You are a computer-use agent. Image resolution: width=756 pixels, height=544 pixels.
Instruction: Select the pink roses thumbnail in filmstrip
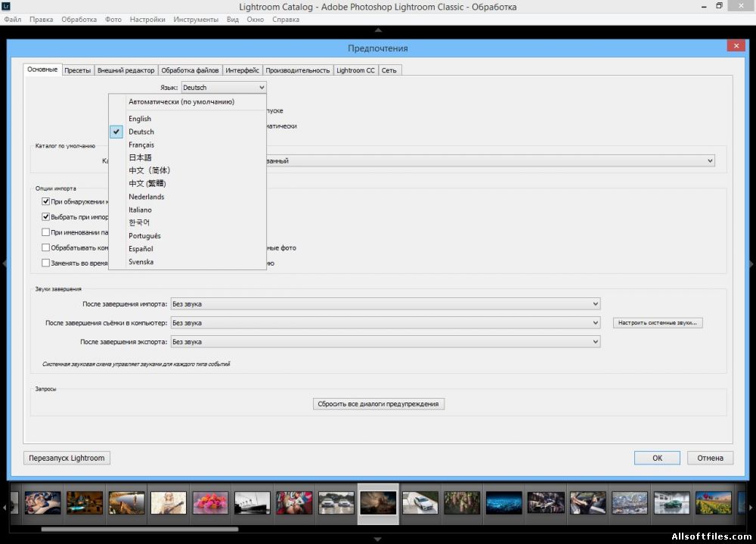click(x=210, y=502)
